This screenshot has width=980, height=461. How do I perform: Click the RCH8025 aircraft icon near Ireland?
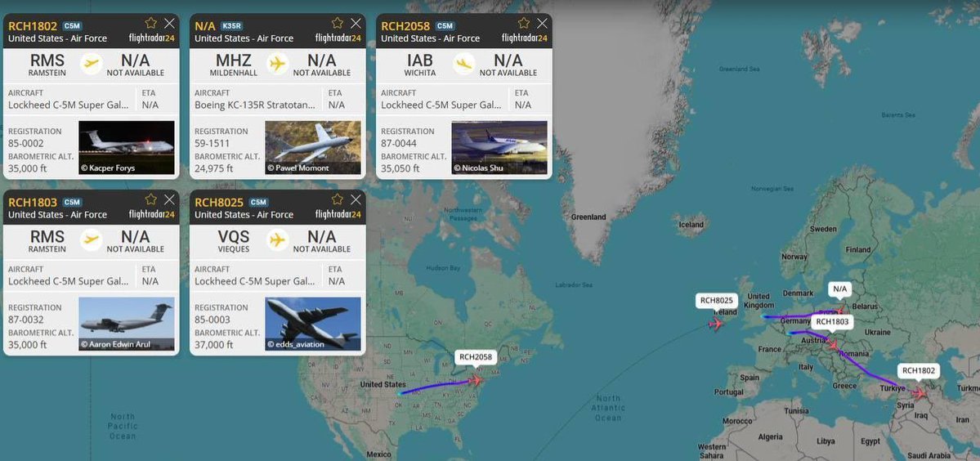click(716, 324)
